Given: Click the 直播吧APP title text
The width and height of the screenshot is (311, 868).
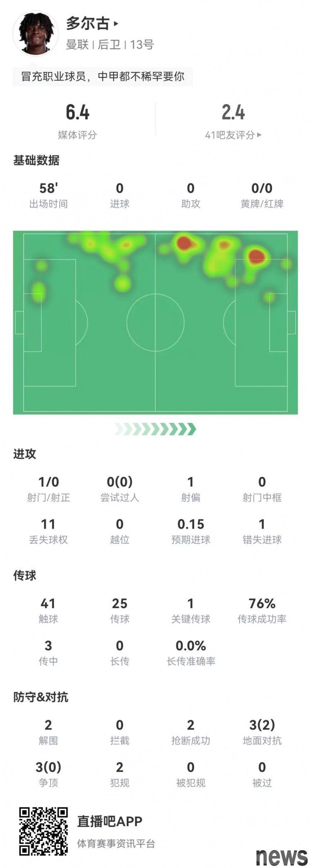Looking at the screenshot, I should coord(110,821).
